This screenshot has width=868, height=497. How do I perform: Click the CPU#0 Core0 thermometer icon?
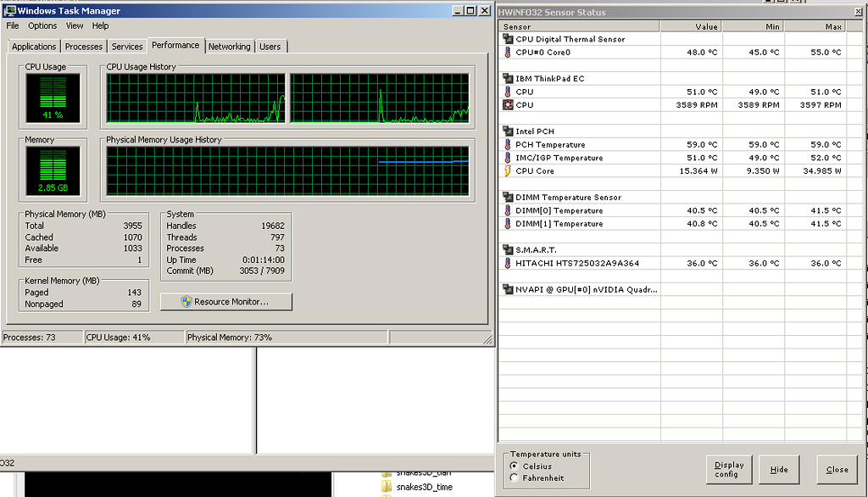508,52
